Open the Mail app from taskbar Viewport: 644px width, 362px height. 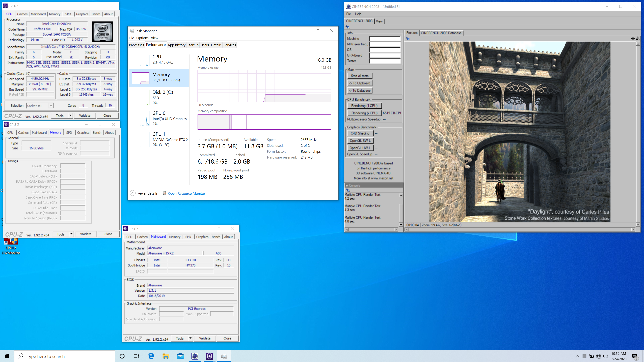(x=180, y=356)
